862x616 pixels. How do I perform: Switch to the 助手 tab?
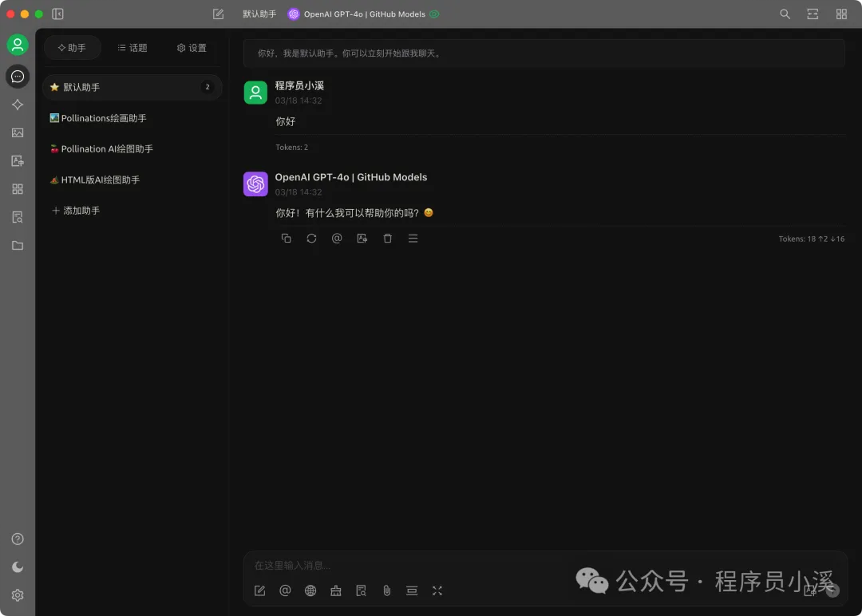tap(72, 48)
